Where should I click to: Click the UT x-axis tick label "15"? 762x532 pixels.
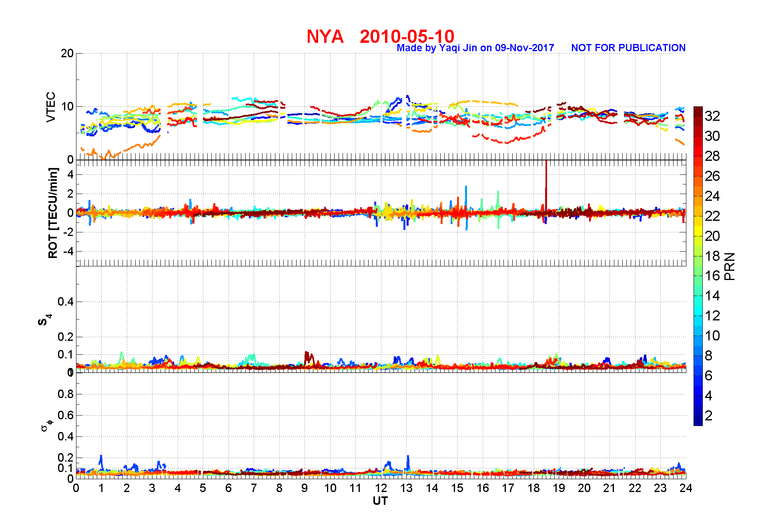coord(457,488)
